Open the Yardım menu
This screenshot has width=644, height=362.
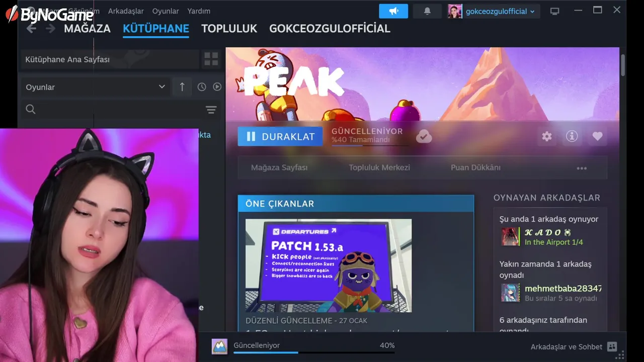tap(199, 11)
